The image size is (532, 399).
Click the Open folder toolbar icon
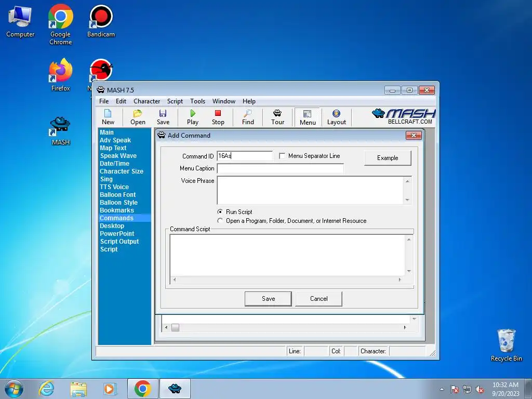tap(138, 117)
